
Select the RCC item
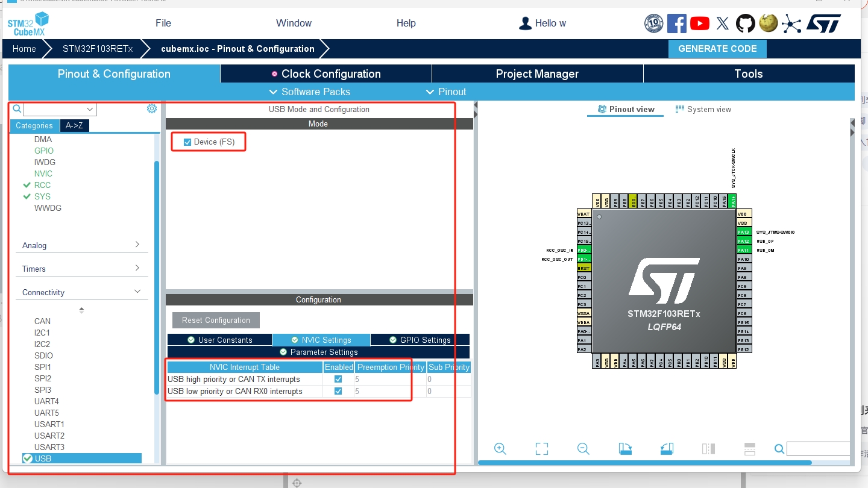[42, 185]
